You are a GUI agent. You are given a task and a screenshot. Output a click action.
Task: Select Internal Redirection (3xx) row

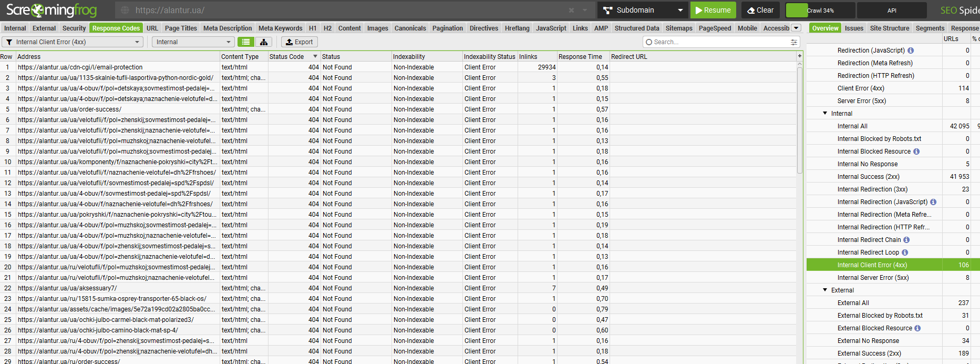892,189
